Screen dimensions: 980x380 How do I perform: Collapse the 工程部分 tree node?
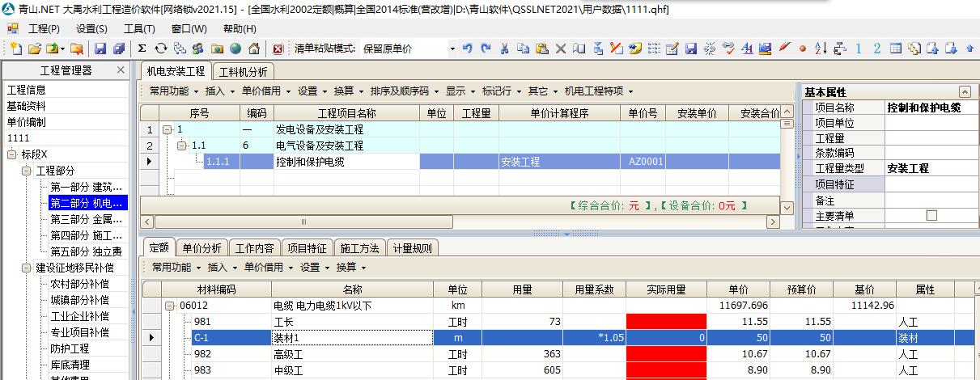pos(27,171)
